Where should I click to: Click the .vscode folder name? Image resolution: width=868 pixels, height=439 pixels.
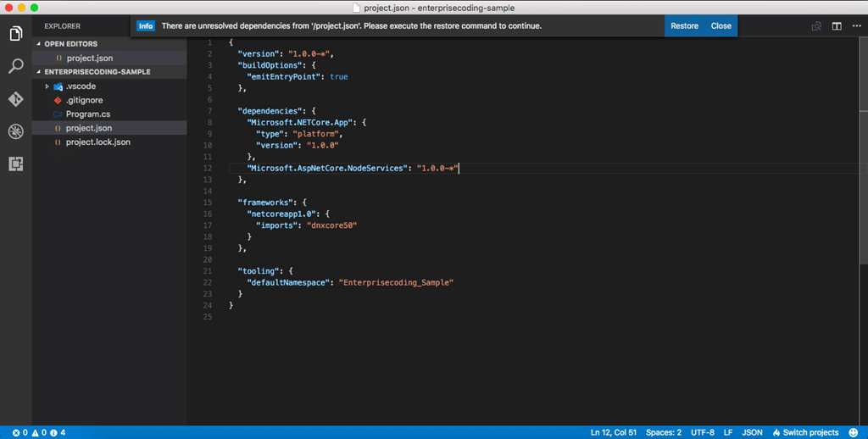pyautogui.click(x=81, y=86)
